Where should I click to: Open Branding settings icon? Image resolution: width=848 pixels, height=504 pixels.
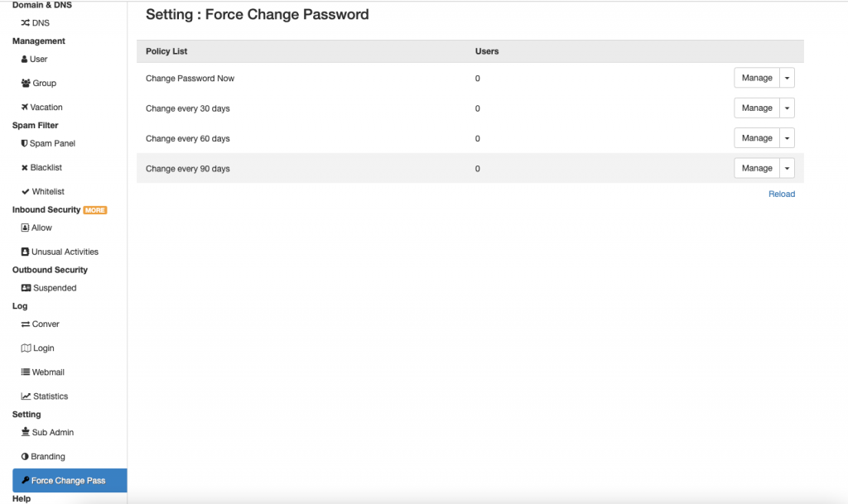pos(26,456)
